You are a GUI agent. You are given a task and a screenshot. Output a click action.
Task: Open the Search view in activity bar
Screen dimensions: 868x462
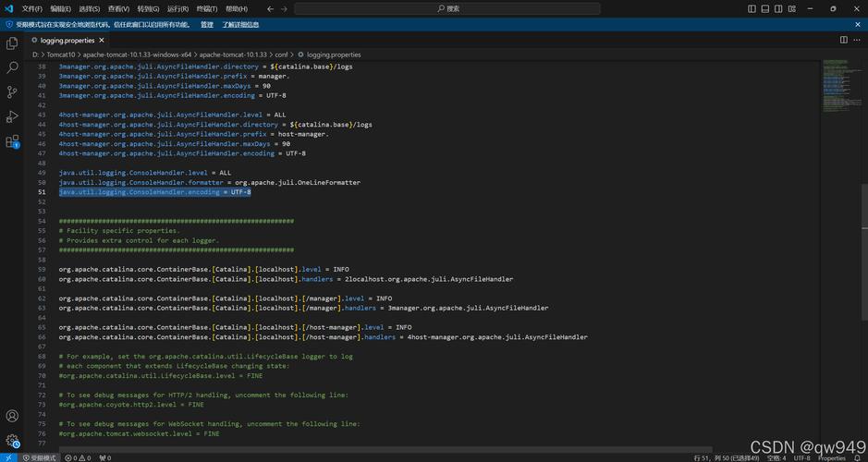[x=12, y=67]
